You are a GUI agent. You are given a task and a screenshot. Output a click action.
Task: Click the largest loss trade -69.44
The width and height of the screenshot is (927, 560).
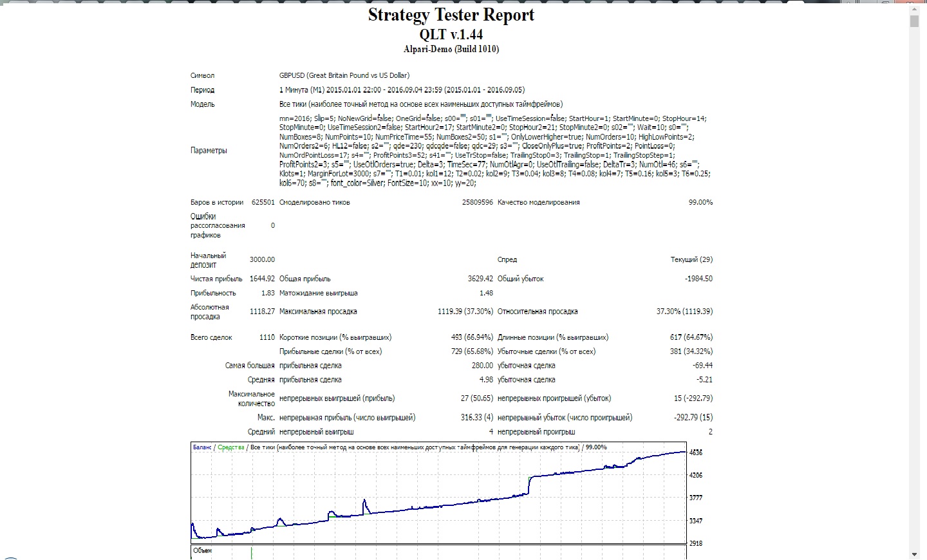coord(702,366)
